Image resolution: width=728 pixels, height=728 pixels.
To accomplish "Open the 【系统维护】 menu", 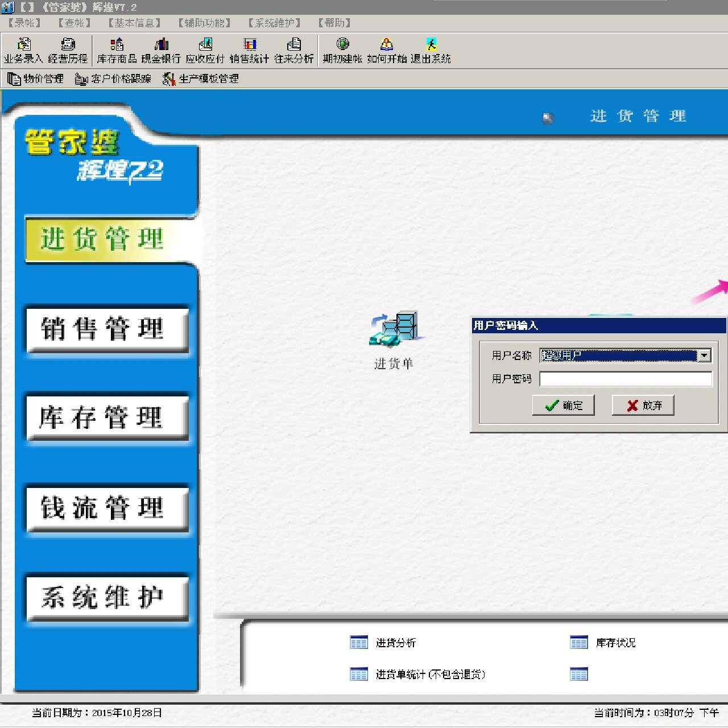I will click(x=274, y=23).
